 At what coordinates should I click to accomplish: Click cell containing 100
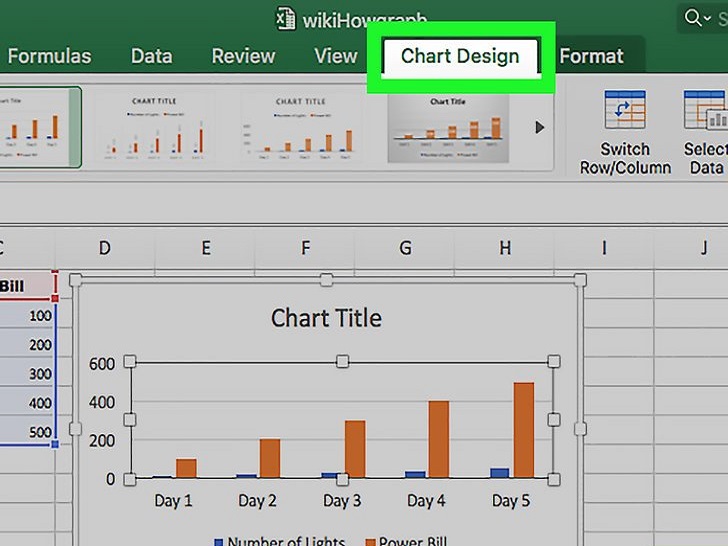27,315
